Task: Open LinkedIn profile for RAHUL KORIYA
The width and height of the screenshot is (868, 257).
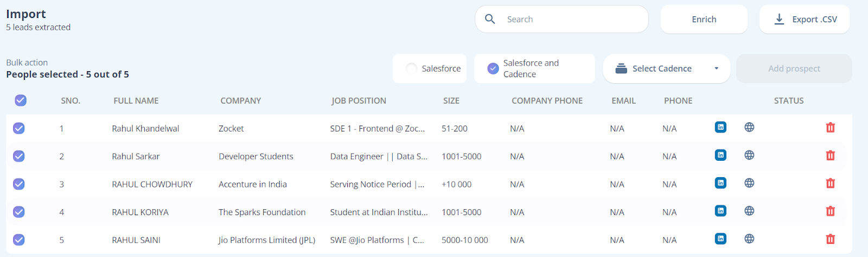Action: [x=720, y=211]
